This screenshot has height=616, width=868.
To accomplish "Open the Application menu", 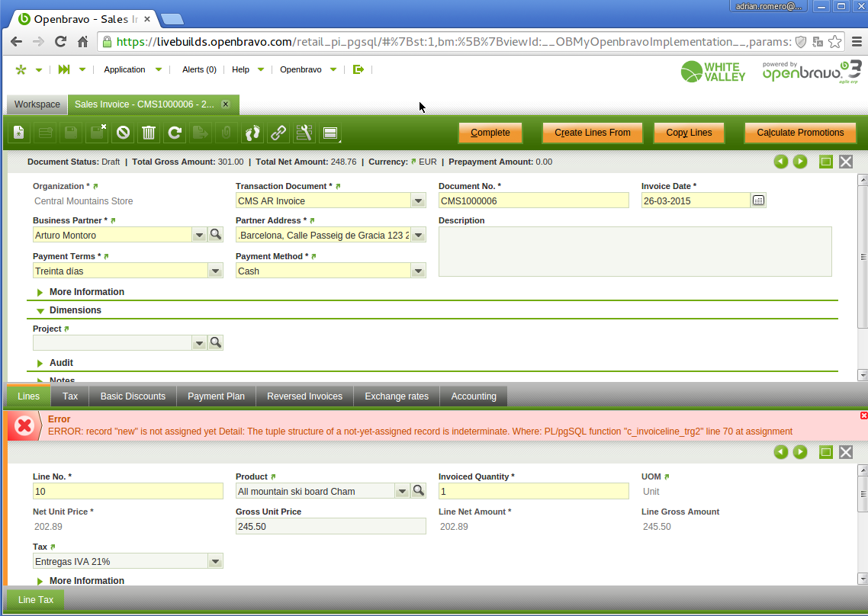I will coord(124,69).
